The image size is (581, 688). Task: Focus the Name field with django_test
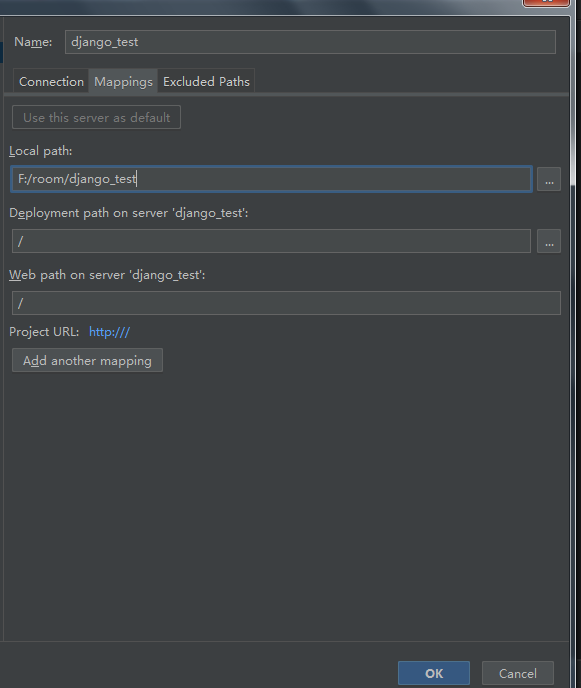310,42
